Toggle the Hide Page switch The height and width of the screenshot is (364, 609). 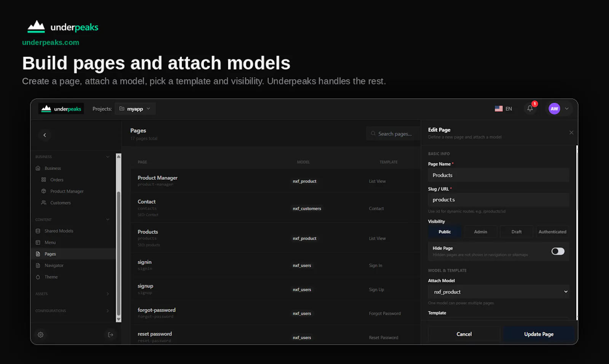coord(558,251)
